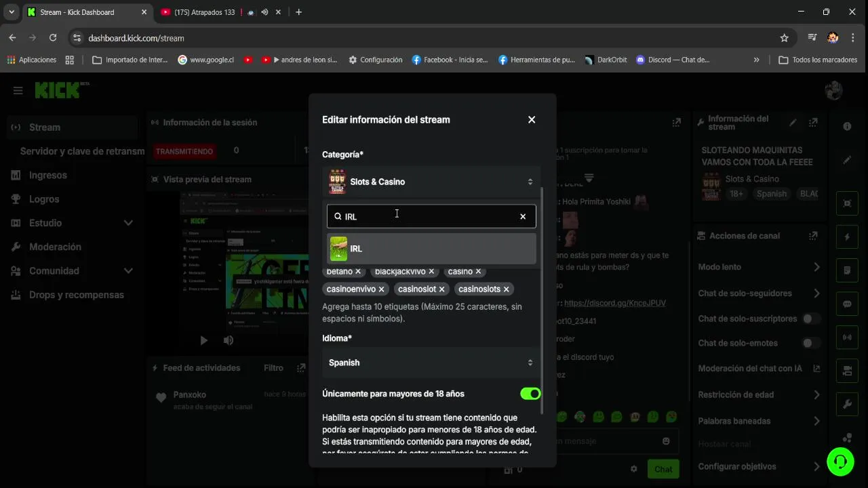Open Servidor y clave de retransmisión
868x488 pixels.
point(82,151)
